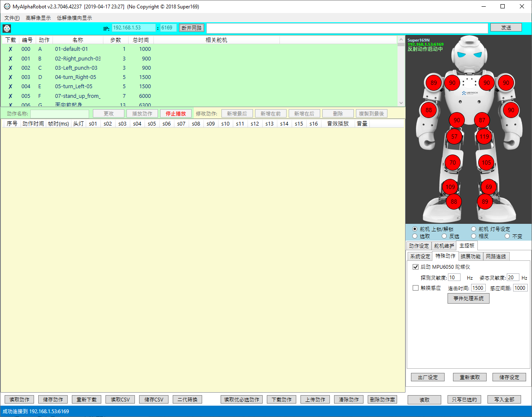Image resolution: width=532 pixels, height=417 pixels.
Task: Switch to the 舵机維护 tab
Action: coord(444,246)
